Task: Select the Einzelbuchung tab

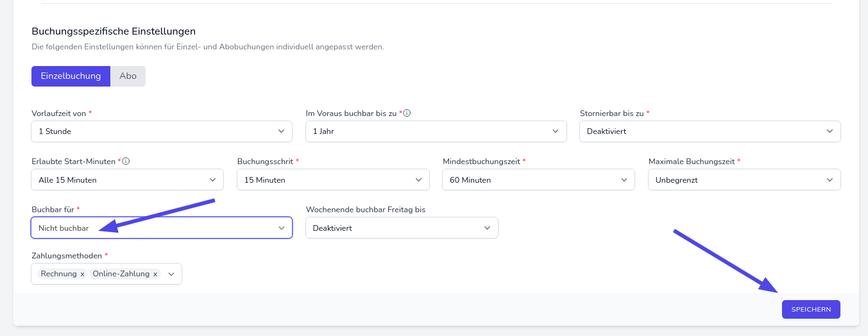Action: click(x=71, y=76)
